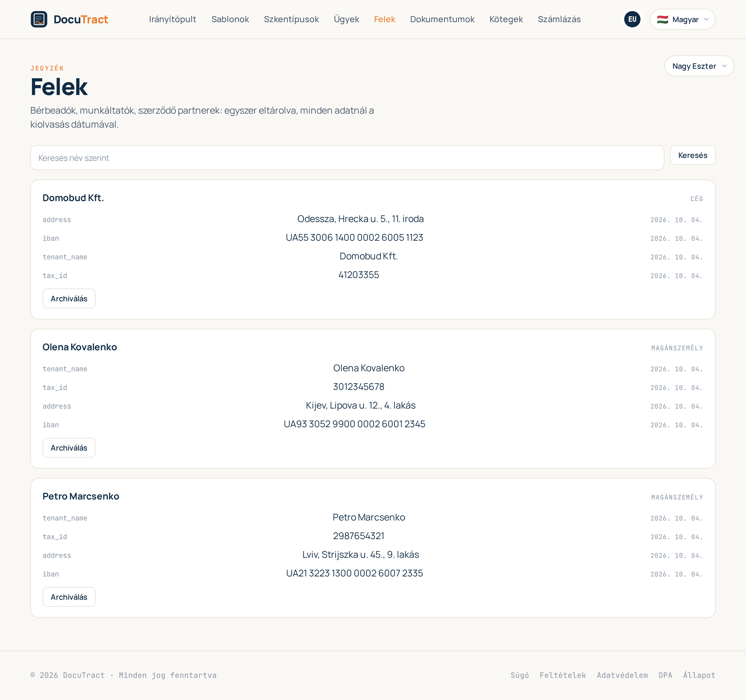Expand the Nagy Eszter user dropdown

tap(699, 66)
